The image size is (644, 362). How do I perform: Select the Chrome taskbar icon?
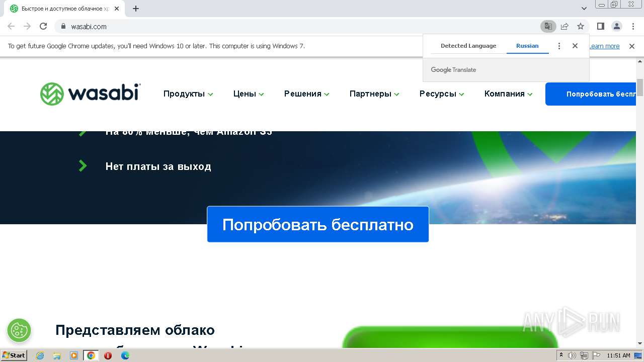point(91,355)
